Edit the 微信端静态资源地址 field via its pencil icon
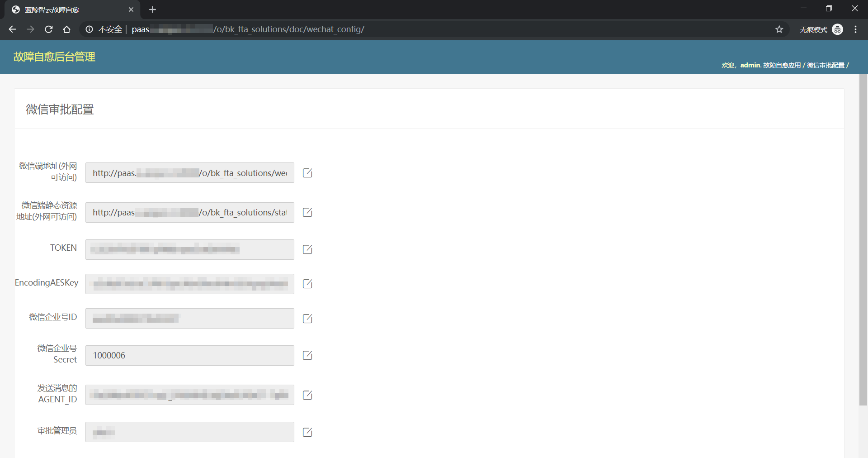Screen dimensions: 868x458 click(307, 212)
